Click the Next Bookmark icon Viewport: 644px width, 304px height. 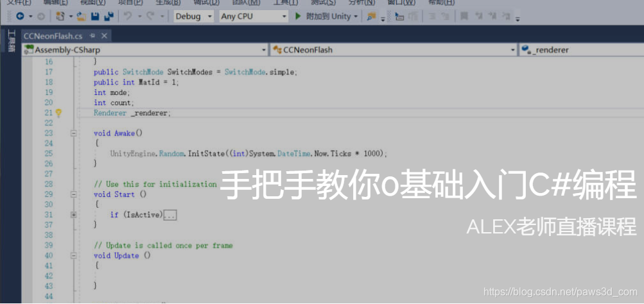coord(492,17)
